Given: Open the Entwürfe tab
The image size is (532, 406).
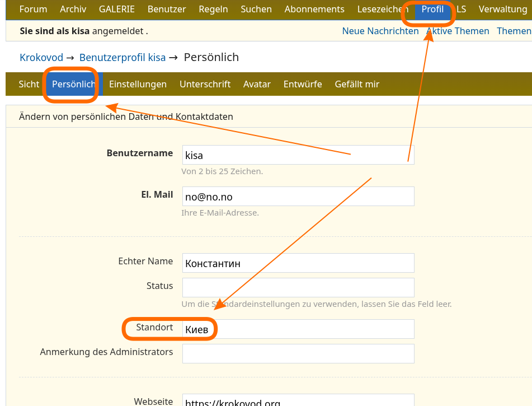Looking at the screenshot, I should (x=303, y=85).
